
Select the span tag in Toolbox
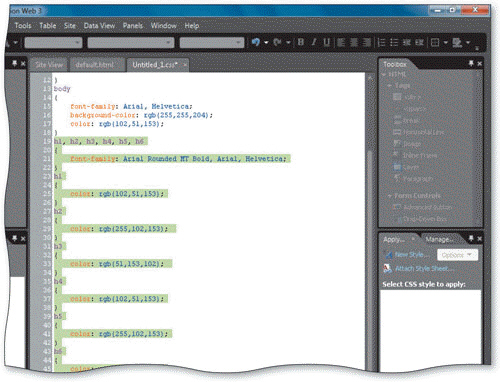(x=414, y=109)
